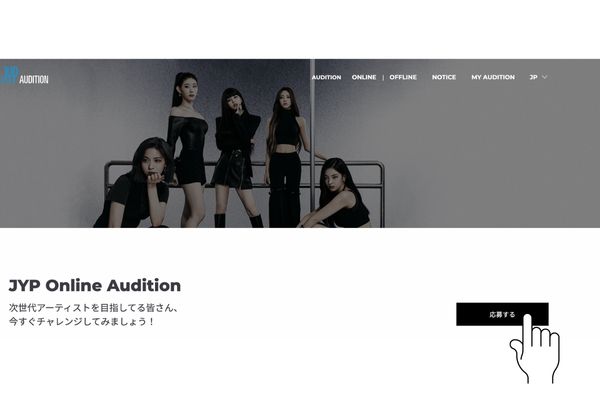
Task: Click the 次世代アーティスト tagline line
Action: pos(94,308)
